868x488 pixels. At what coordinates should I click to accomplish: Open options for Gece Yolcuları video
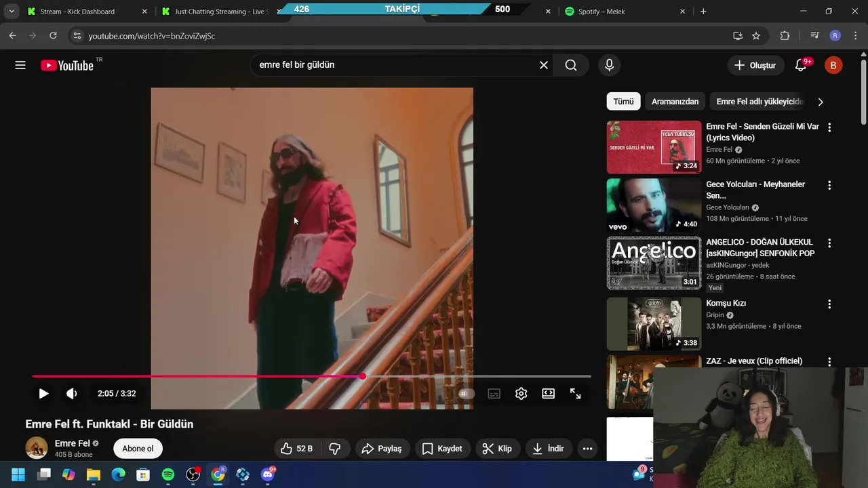[829, 185]
